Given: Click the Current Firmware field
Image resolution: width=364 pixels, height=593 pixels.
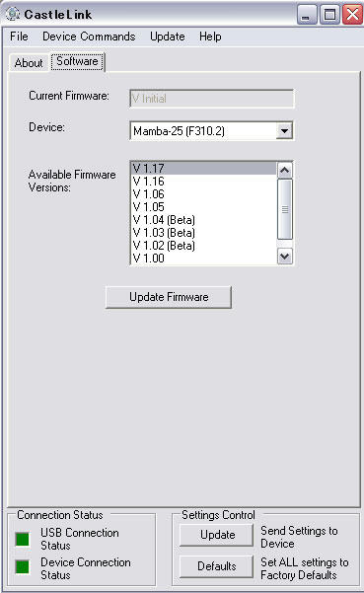Looking at the screenshot, I should coord(211,99).
